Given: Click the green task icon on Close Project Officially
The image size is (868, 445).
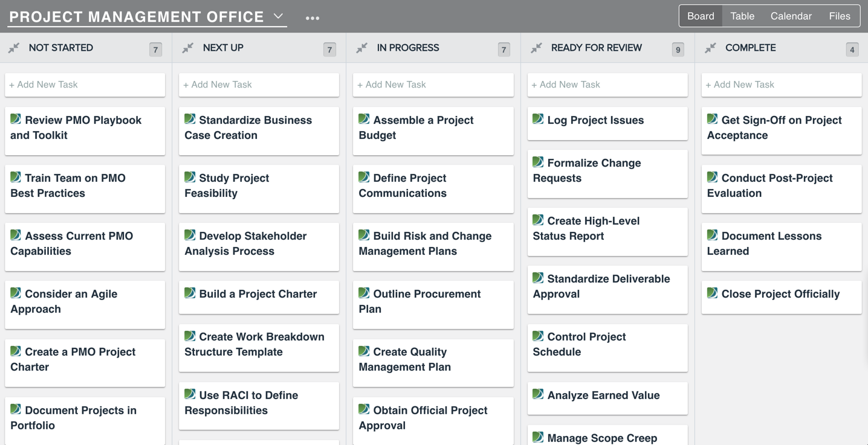Looking at the screenshot, I should pos(712,293).
